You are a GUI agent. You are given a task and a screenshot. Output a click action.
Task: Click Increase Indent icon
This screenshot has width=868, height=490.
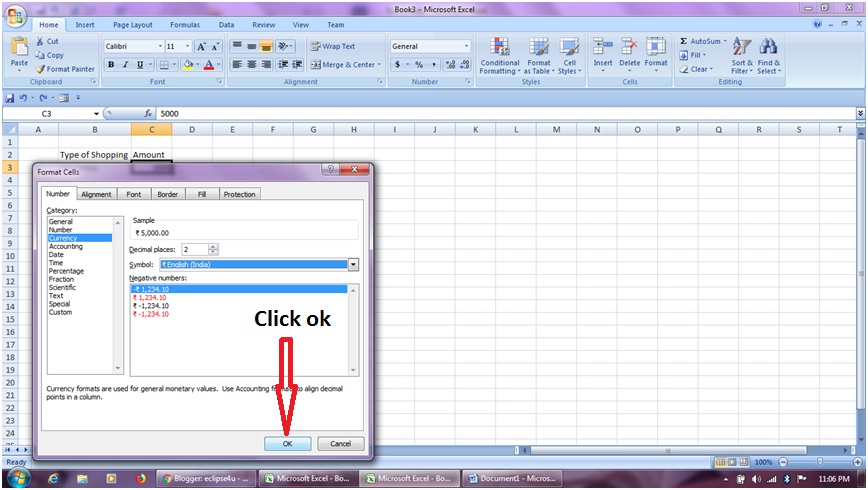(297, 65)
